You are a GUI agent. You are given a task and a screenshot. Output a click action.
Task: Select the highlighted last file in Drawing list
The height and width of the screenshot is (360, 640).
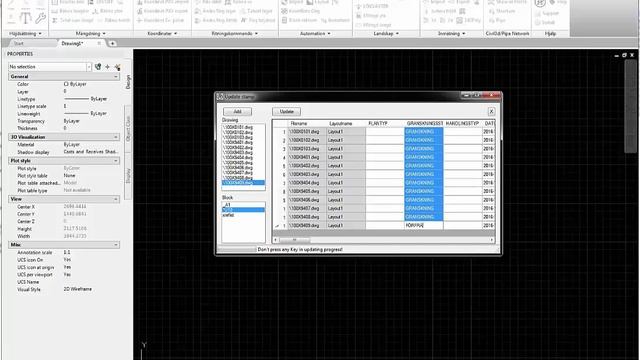point(243,182)
